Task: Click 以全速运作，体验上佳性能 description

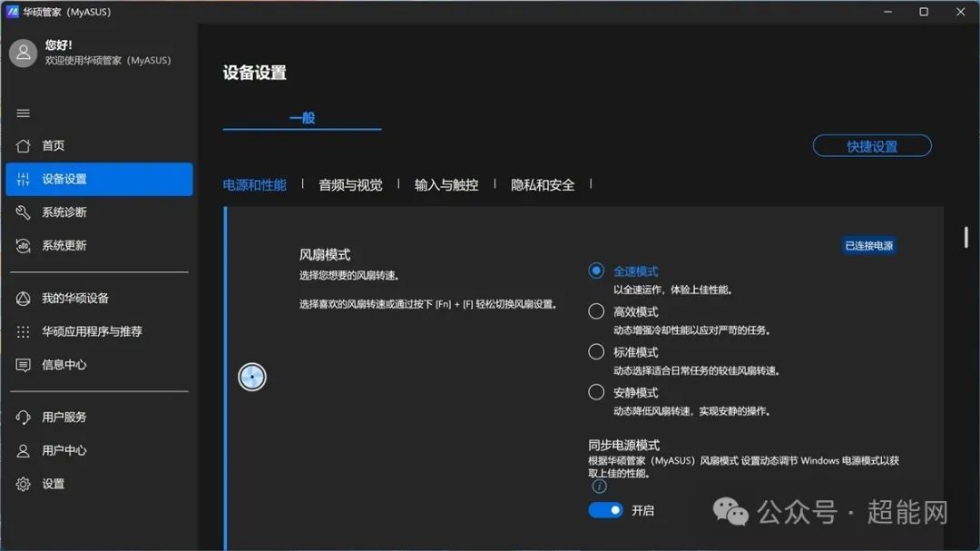Action: tap(672, 290)
